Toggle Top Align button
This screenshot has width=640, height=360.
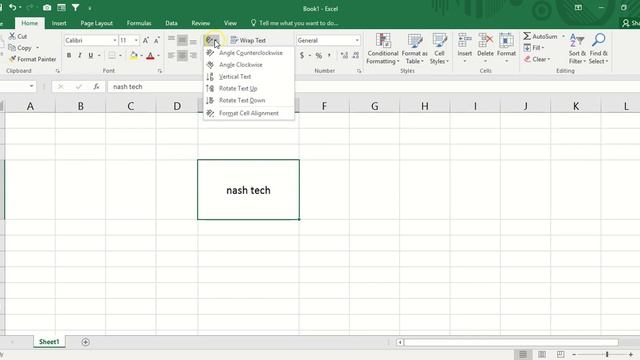pos(171,40)
